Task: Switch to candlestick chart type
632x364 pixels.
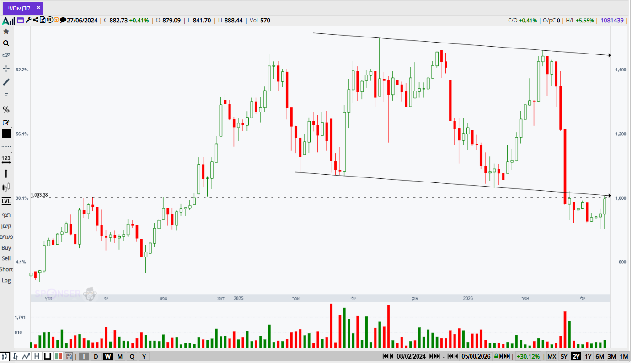Action: 5,356
